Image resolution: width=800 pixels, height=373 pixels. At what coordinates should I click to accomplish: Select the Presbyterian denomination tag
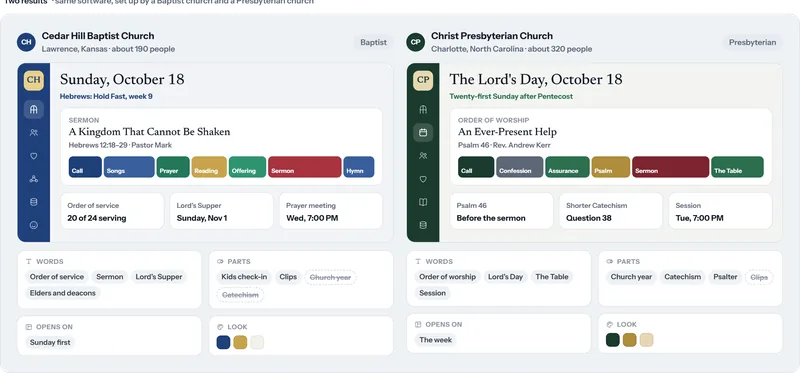pos(753,42)
